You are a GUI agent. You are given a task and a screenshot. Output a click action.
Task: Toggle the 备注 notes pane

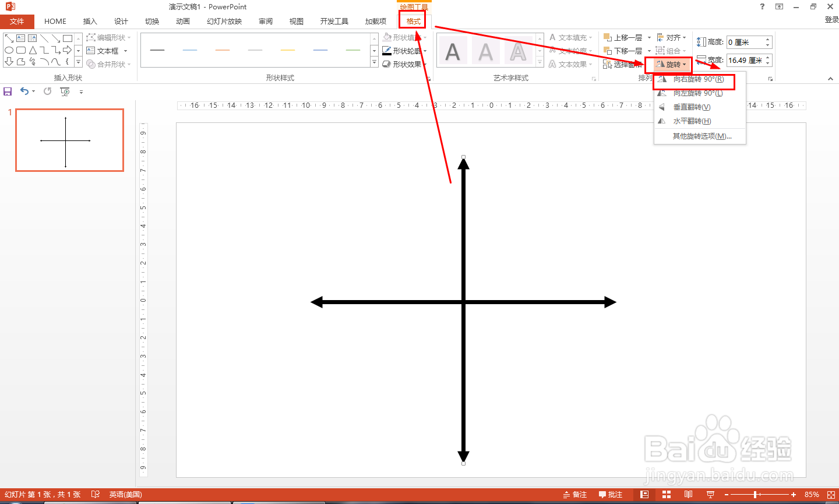(x=575, y=495)
